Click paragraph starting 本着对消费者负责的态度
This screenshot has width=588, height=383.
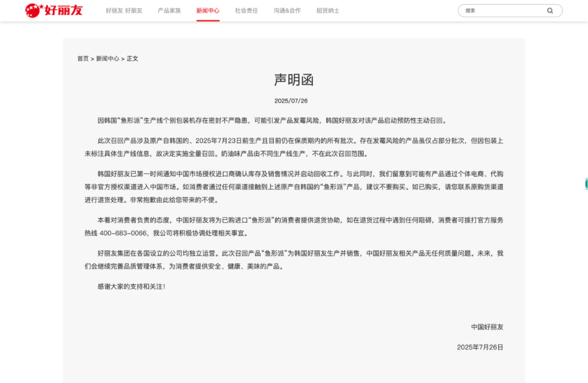[293, 227]
